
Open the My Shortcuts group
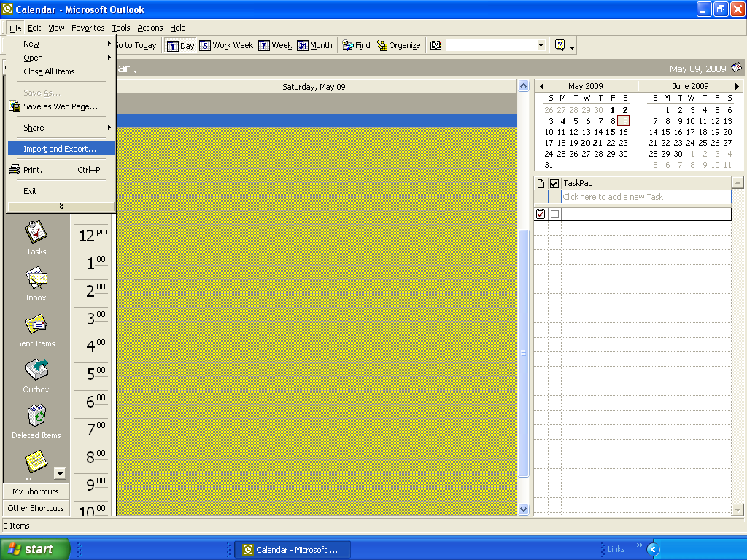tap(36, 491)
